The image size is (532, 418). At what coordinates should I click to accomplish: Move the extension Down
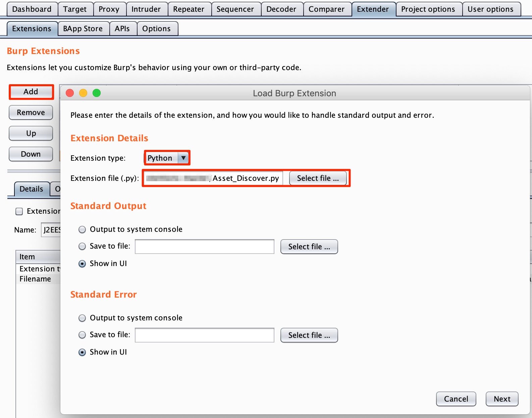pyautogui.click(x=31, y=154)
